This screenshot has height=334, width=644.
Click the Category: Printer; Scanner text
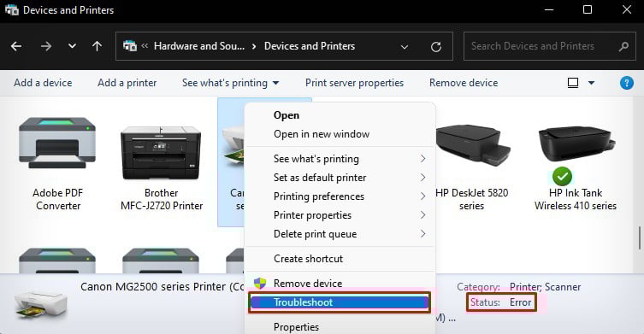pos(519,287)
